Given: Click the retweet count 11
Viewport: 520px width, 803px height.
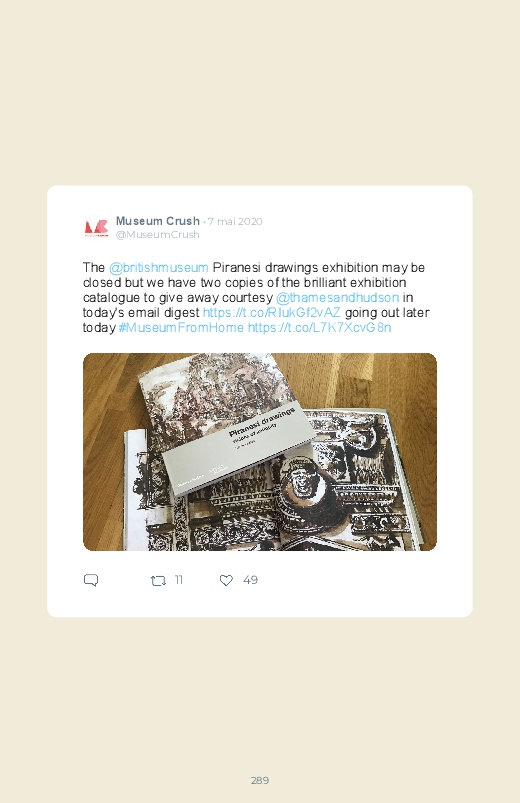Looking at the screenshot, I should pyautogui.click(x=178, y=580).
